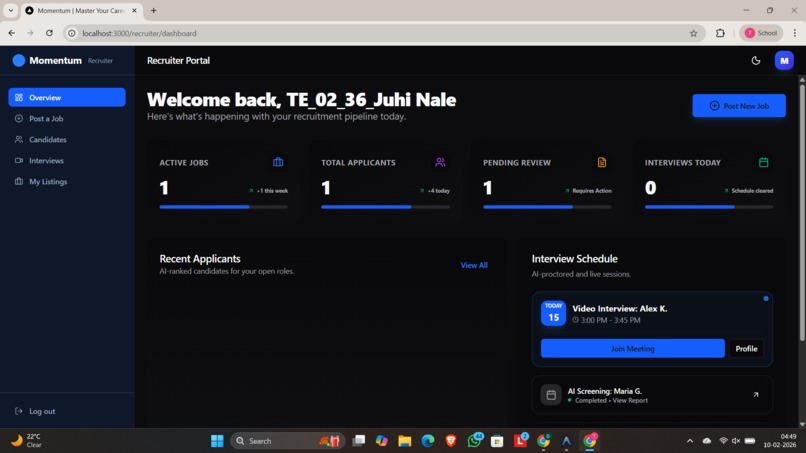Open the weather widget 22°C Clear

click(27, 441)
